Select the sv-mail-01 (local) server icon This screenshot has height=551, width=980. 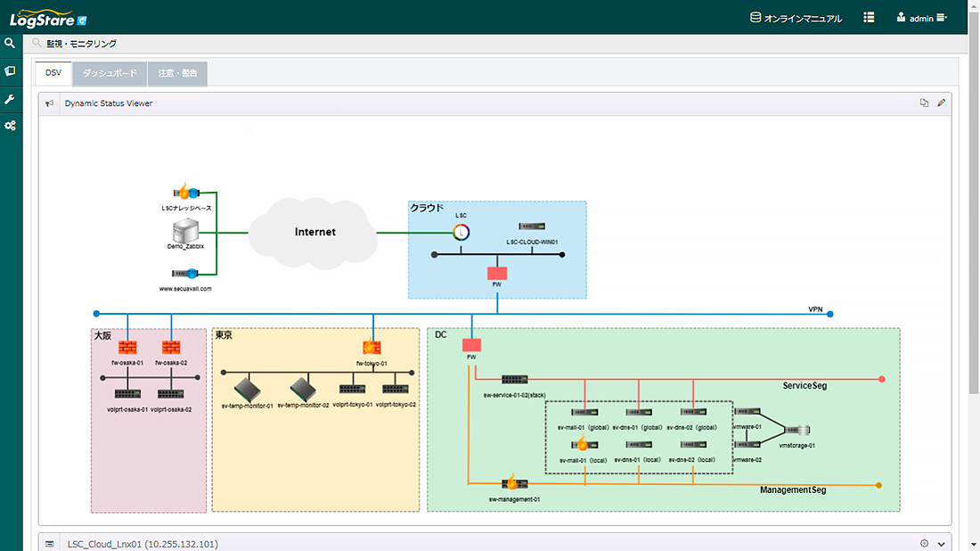(584, 445)
